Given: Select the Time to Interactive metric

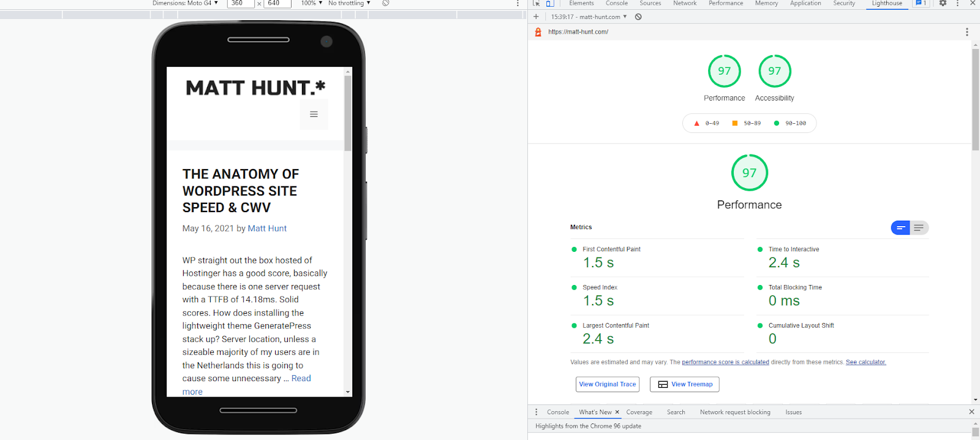Looking at the screenshot, I should click(x=843, y=257).
